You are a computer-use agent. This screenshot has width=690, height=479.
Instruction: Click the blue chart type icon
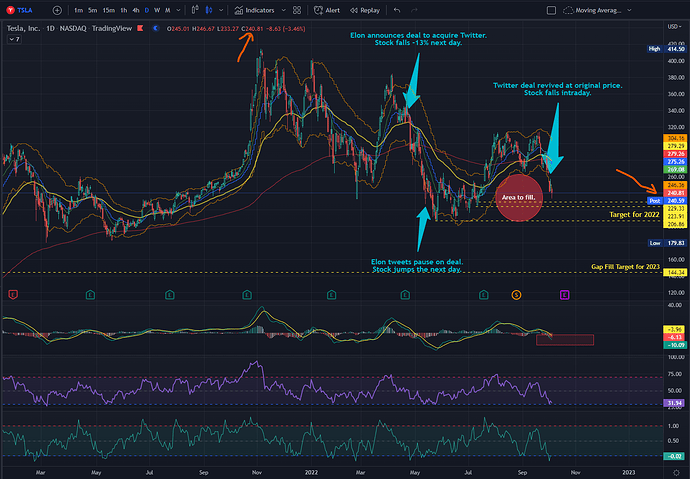[x=209, y=10]
